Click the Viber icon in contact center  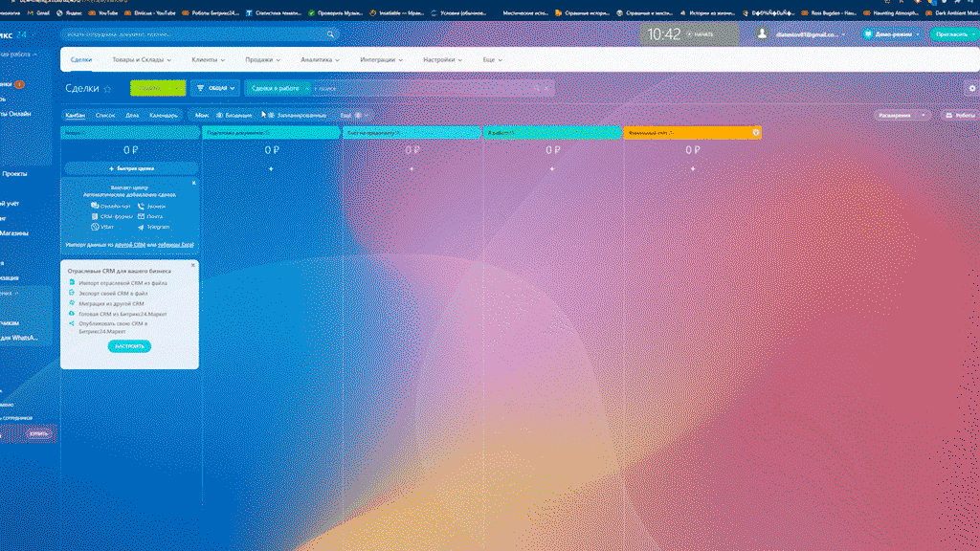pyautogui.click(x=95, y=227)
